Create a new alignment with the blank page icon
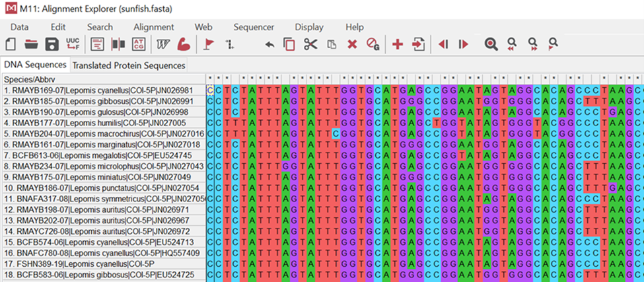Screen dimensions: 644x282 [11, 44]
